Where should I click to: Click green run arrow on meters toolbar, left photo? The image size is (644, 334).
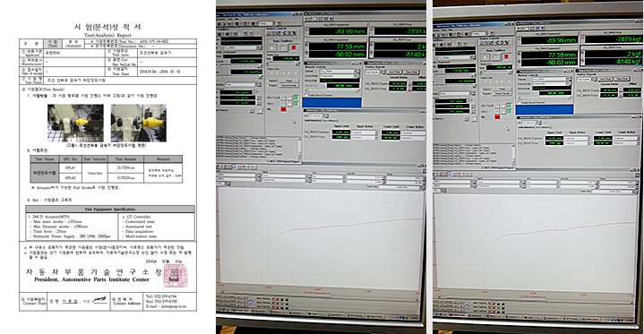[x=307, y=19]
